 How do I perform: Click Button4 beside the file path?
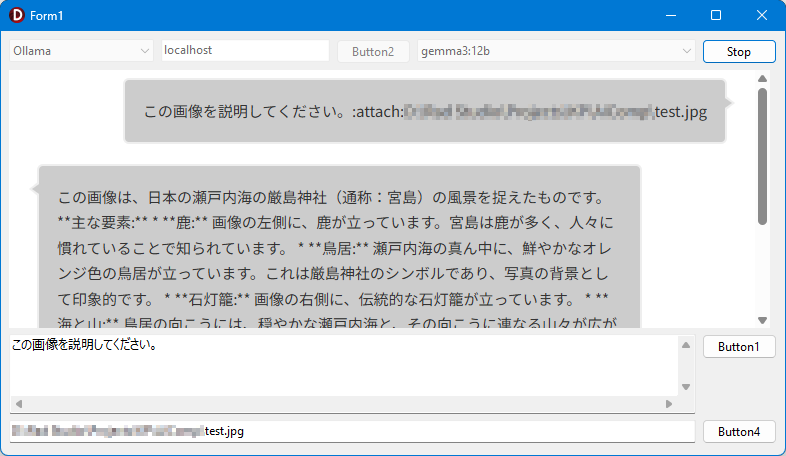coord(739,431)
